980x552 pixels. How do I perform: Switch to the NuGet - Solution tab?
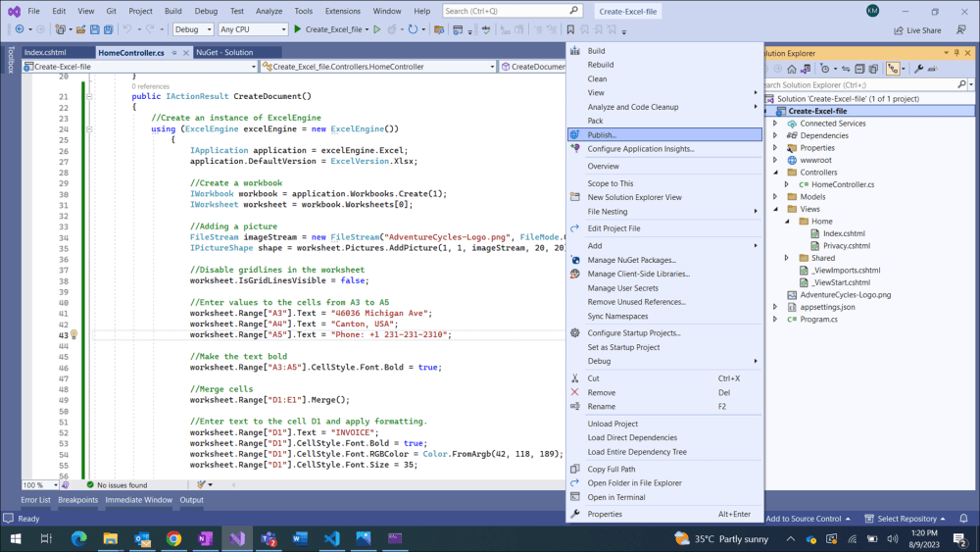(x=224, y=52)
